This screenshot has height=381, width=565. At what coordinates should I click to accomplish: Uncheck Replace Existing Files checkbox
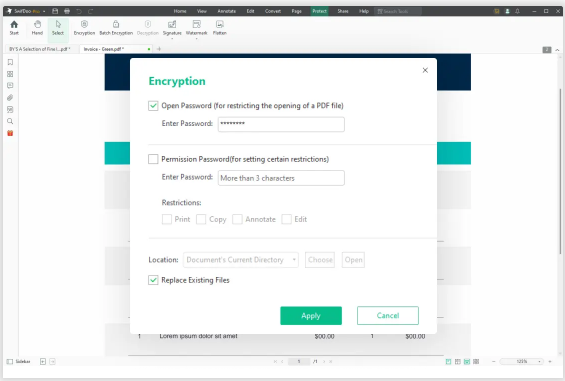click(x=153, y=280)
